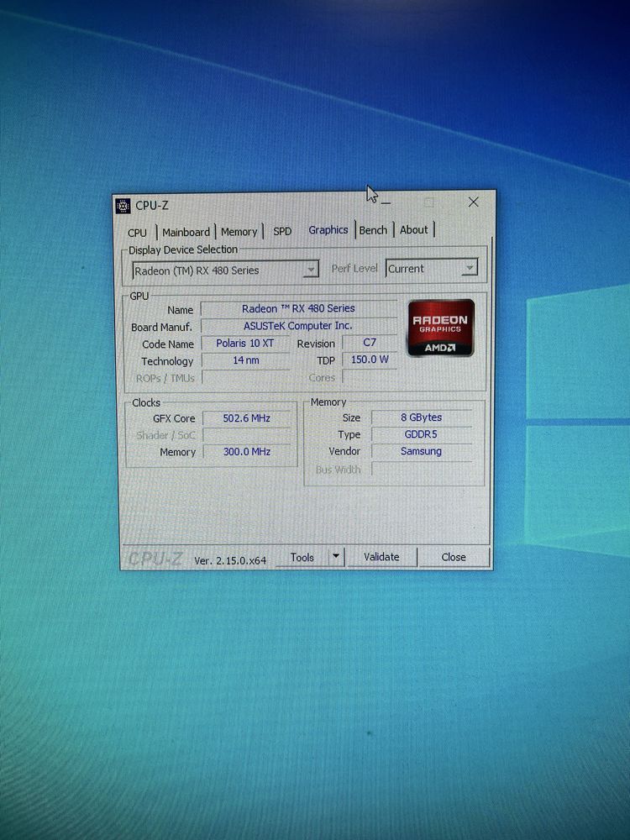
Task: Click the CPU-Z window title text
Action: point(151,205)
